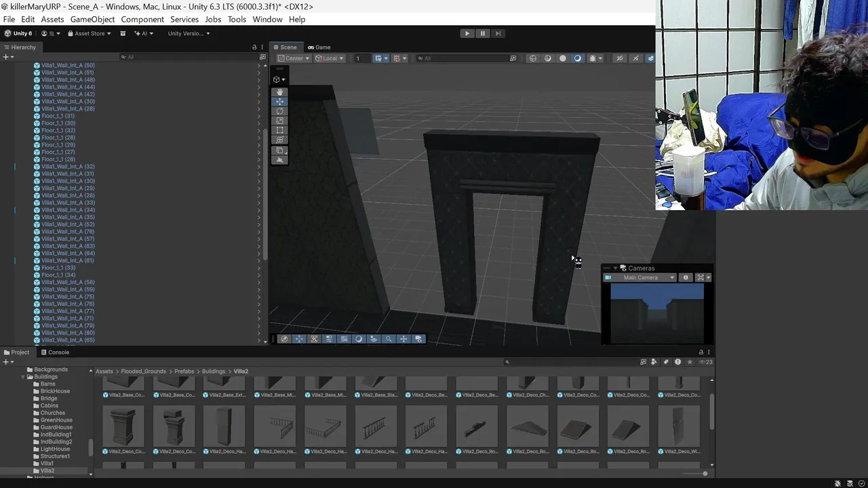This screenshot has width=868, height=488.
Task: Click the Flooded_Grounds breadcrumb link
Action: 144,371
